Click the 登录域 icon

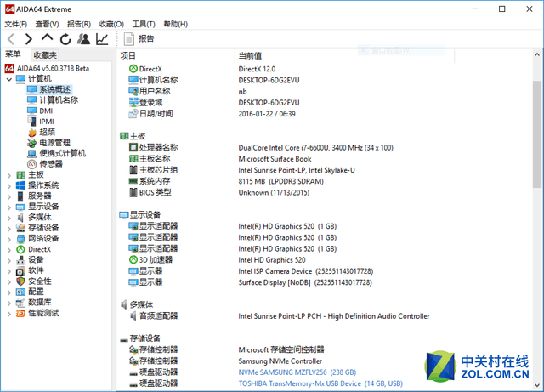pyautogui.click(x=133, y=102)
